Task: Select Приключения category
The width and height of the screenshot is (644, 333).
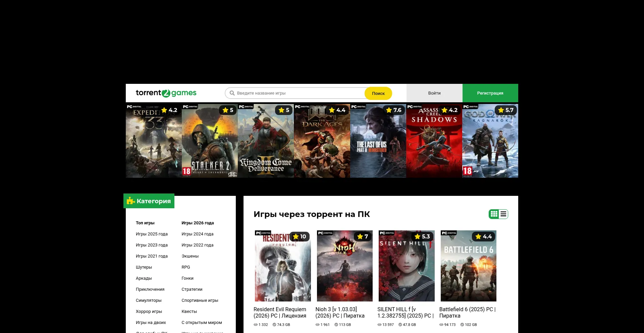Action: coord(150,289)
